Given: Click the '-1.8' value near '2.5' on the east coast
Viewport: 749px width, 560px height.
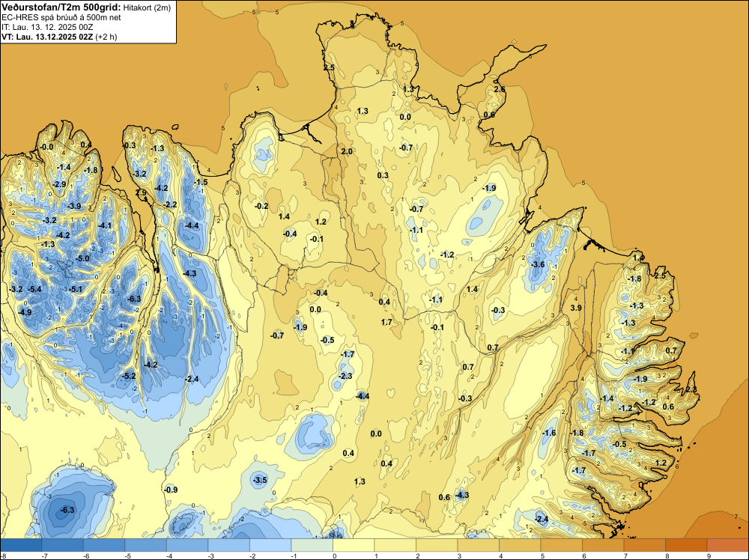Looking at the screenshot, I should [634, 279].
